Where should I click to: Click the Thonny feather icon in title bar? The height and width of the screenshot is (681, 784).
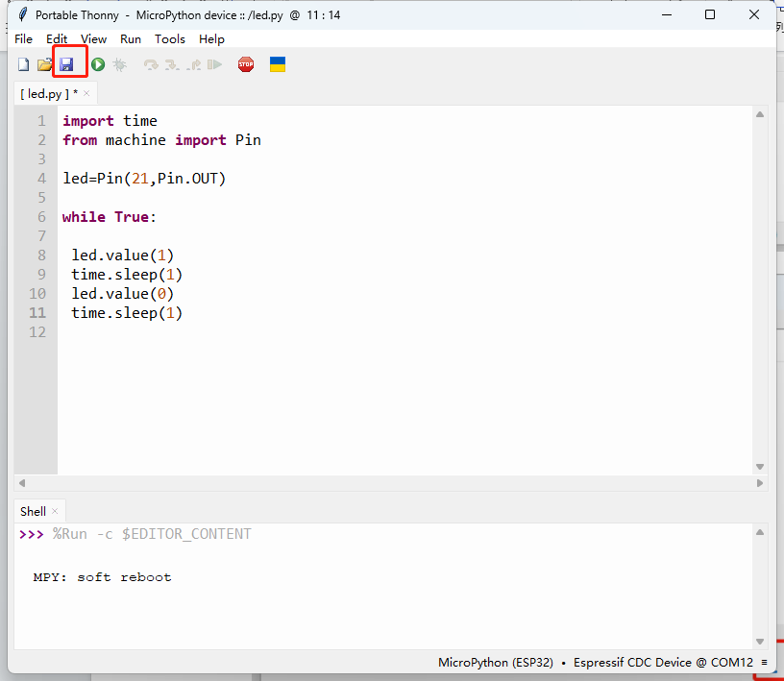coord(22,14)
